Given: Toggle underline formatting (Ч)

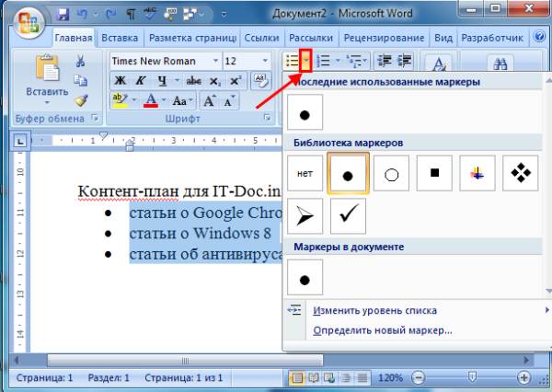Looking at the screenshot, I should 157,81.
